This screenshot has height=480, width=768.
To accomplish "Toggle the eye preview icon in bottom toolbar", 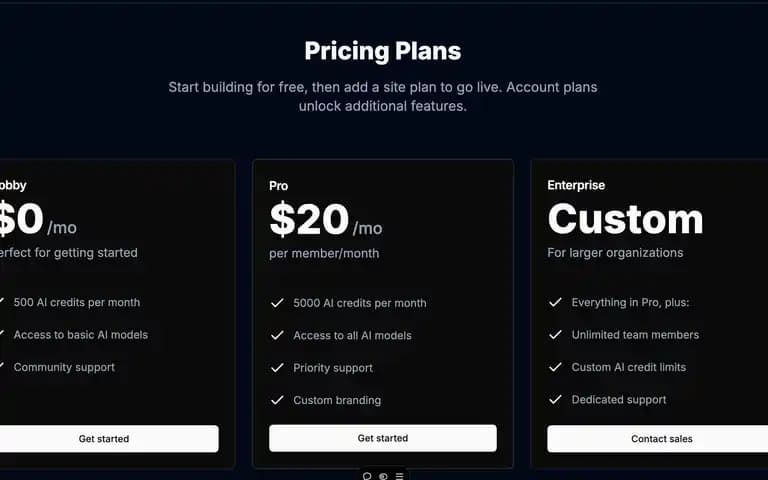I will pos(383,476).
